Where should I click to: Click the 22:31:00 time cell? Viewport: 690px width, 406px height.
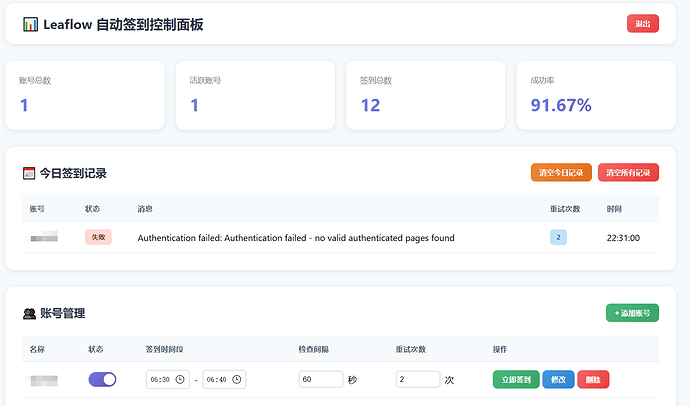click(623, 238)
